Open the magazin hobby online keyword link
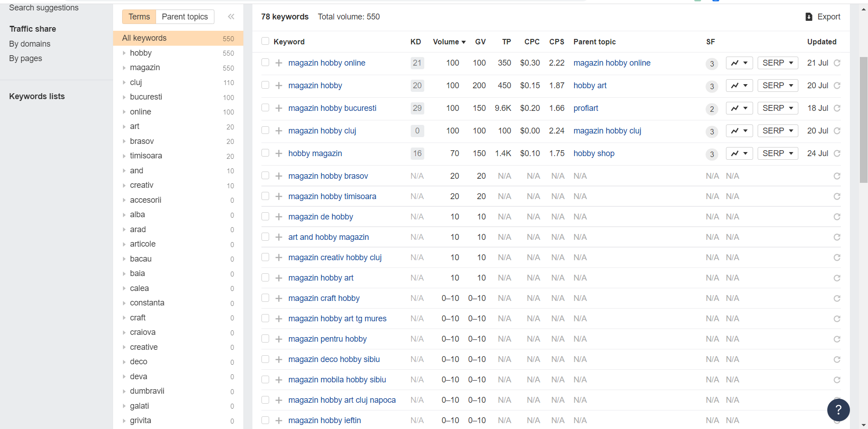Screen dimensions: 868x429 click(x=327, y=63)
